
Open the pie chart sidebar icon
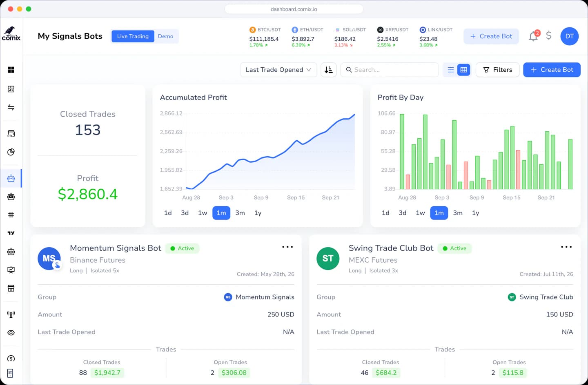click(11, 152)
